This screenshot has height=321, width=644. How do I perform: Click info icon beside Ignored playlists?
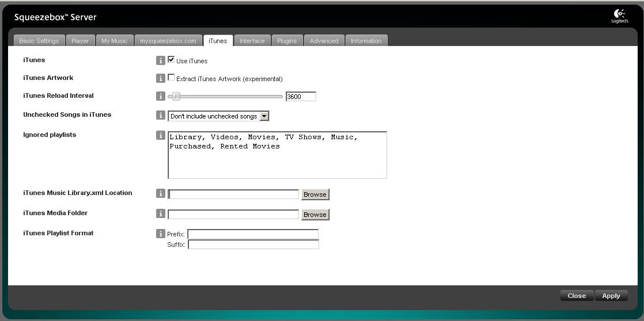pyautogui.click(x=161, y=136)
